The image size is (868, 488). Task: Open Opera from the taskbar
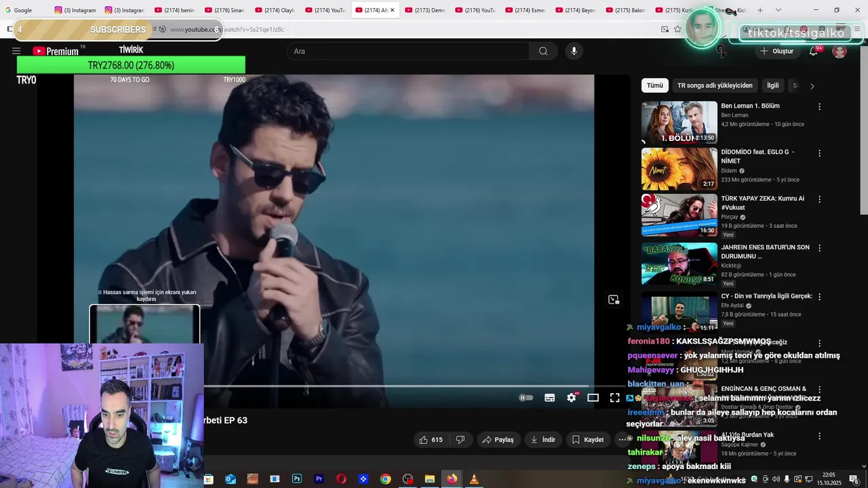(x=341, y=479)
